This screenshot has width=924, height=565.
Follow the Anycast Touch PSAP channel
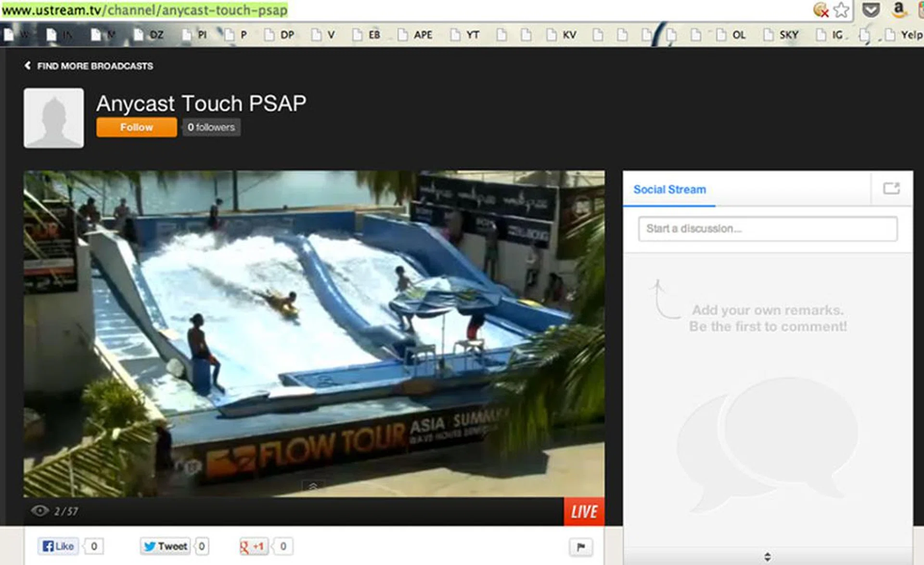pyautogui.click(x=136, y=128)
